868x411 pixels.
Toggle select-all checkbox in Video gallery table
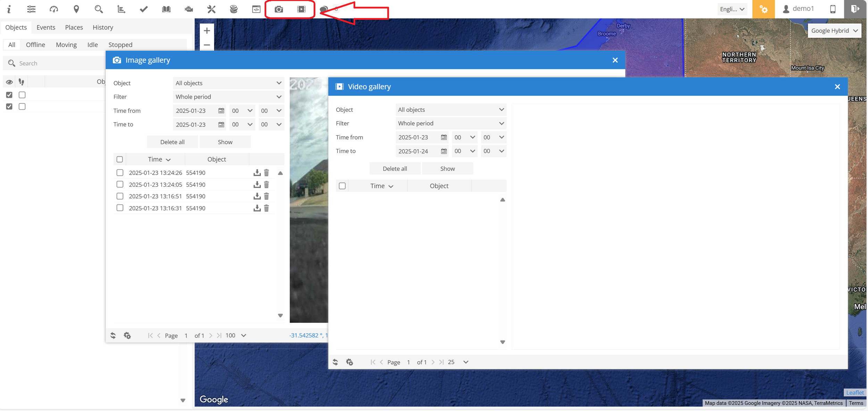coord(342,186)
